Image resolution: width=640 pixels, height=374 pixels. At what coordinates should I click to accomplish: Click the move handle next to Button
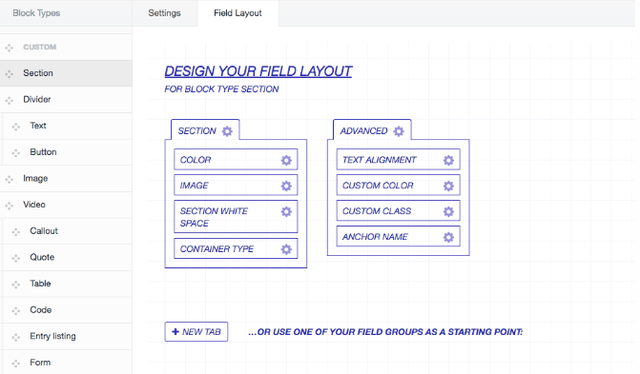pyautogui.click(x=16, y=153)
